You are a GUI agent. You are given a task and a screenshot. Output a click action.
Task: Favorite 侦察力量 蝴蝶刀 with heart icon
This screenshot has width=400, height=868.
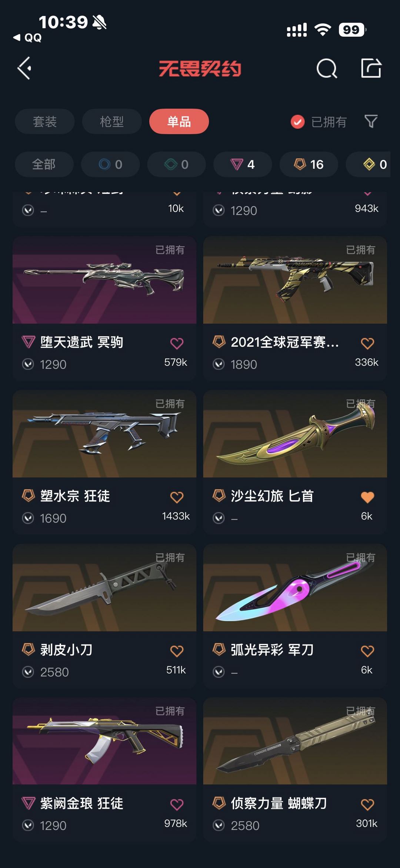coord(367,805)
